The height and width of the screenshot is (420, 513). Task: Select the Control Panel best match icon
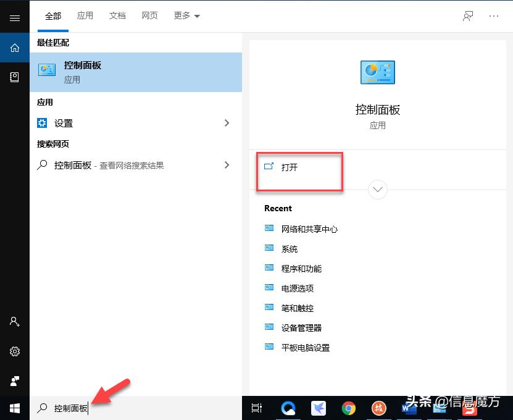click(47, 70)
